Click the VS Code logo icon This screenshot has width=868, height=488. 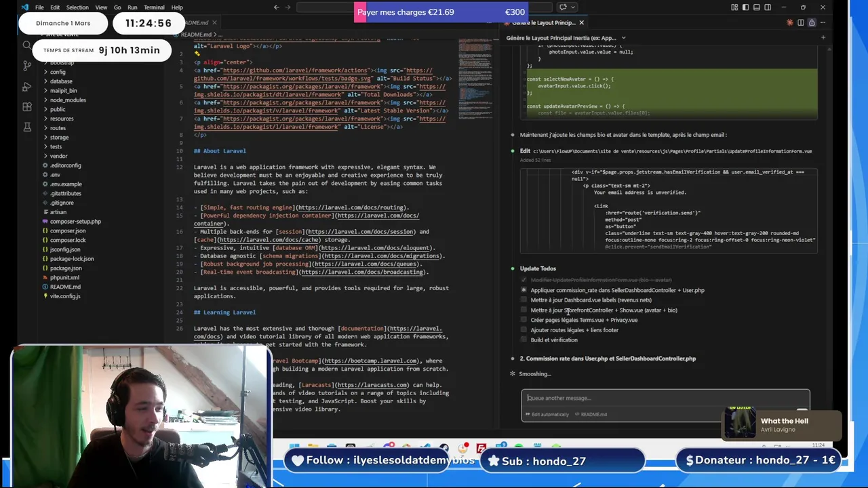(x=25, y=7)
